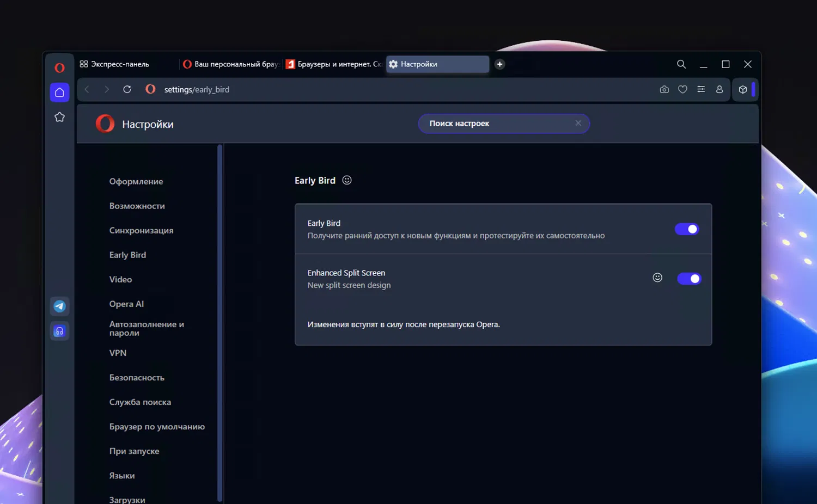Click the smiley icon beside Early Bird heading
817x504 pixels.
(x=347, y=180)
